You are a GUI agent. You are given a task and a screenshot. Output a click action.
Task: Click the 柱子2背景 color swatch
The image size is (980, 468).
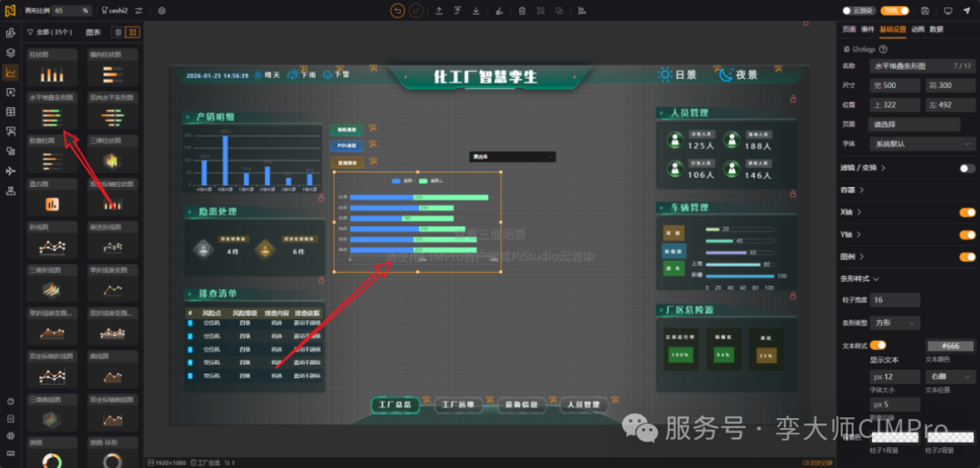[x=950, y=437]
